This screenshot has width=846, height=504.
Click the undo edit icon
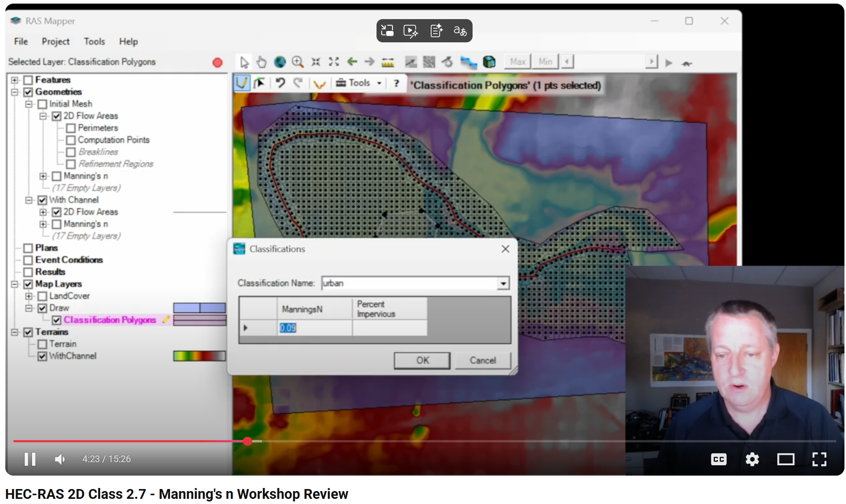280,83
